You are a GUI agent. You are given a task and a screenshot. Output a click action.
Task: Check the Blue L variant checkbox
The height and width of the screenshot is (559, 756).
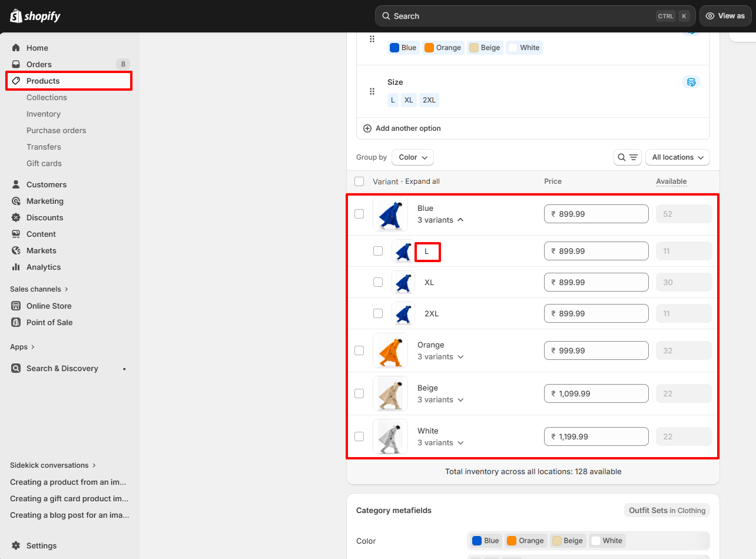point(378,251)
